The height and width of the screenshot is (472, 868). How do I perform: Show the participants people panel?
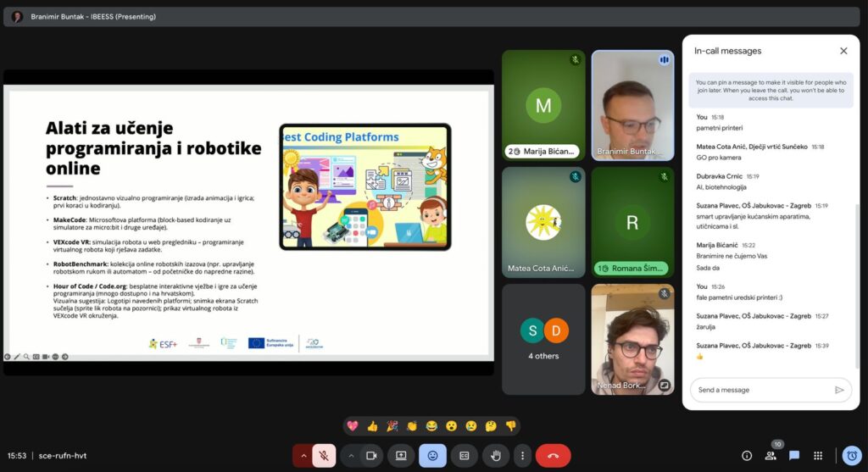click(771, 456)
